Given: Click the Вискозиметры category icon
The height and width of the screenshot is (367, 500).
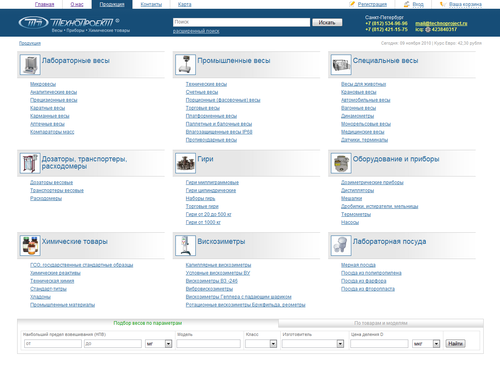Looking at the screenshot, I should coord(185,246).
